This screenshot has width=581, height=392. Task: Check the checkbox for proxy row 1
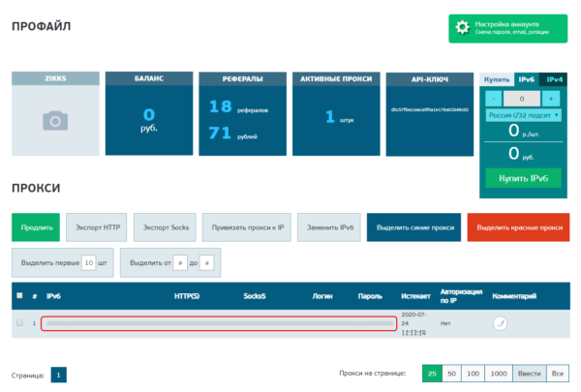[x=19, y=323]
